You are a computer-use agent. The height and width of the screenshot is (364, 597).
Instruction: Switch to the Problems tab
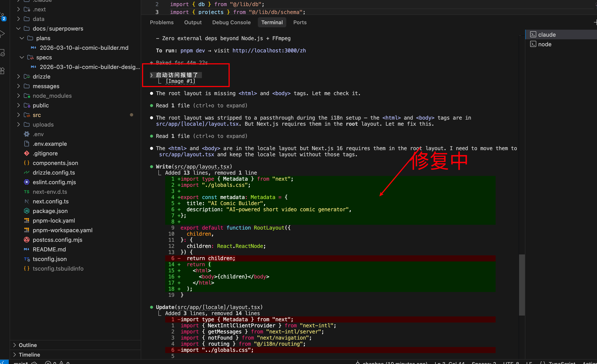click(162, 22)
